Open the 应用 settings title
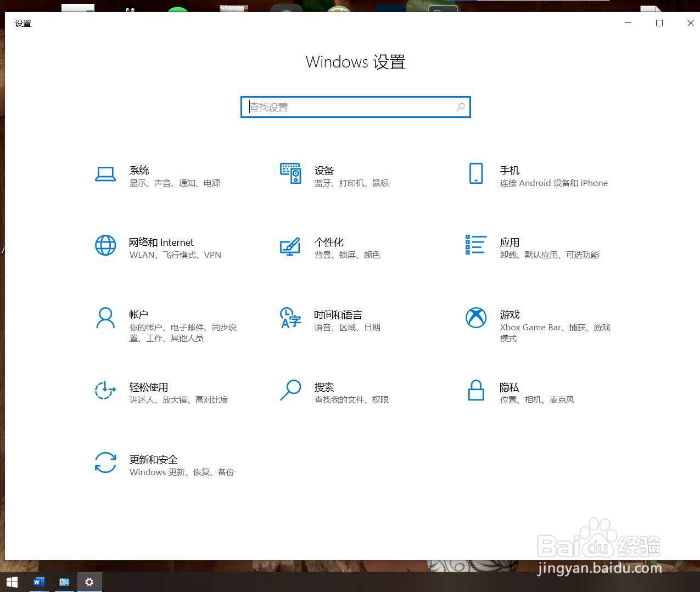 tap(509, 243)
